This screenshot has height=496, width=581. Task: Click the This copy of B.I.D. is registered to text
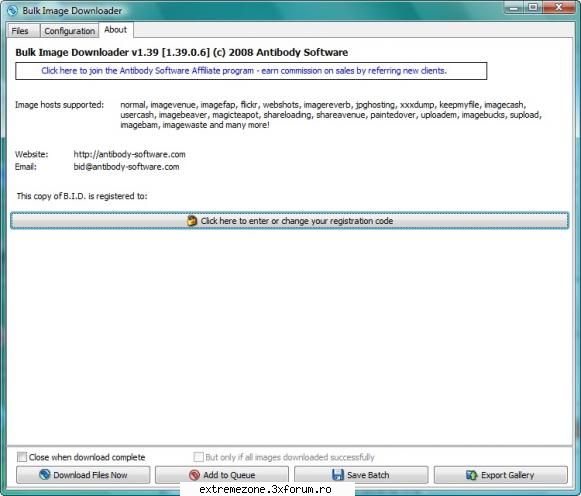[82, 196]
